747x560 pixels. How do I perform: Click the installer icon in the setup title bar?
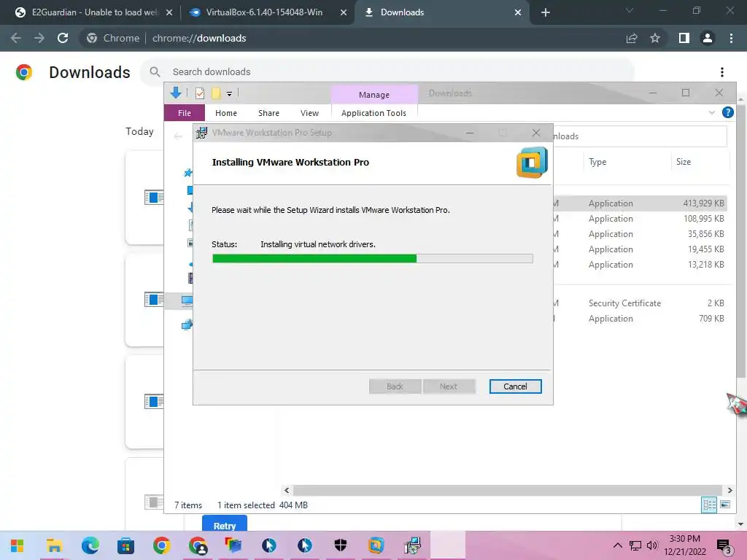(201, 133)
